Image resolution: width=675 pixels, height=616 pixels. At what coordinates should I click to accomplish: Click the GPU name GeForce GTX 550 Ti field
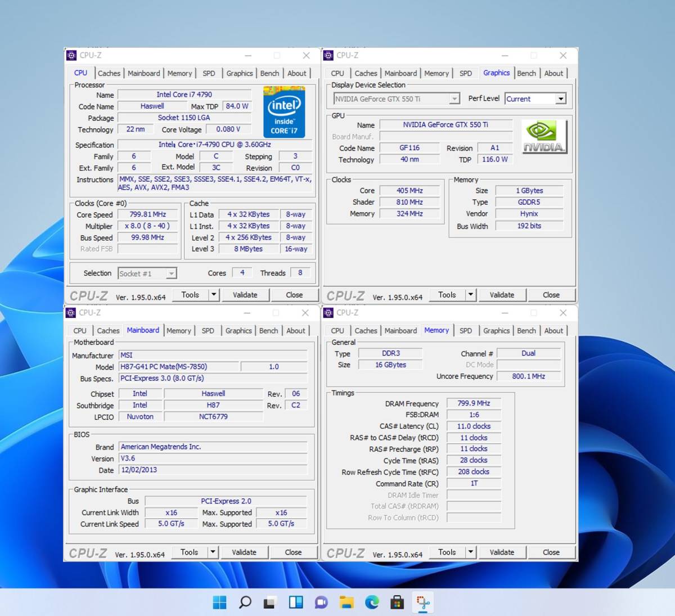(445, 125)
